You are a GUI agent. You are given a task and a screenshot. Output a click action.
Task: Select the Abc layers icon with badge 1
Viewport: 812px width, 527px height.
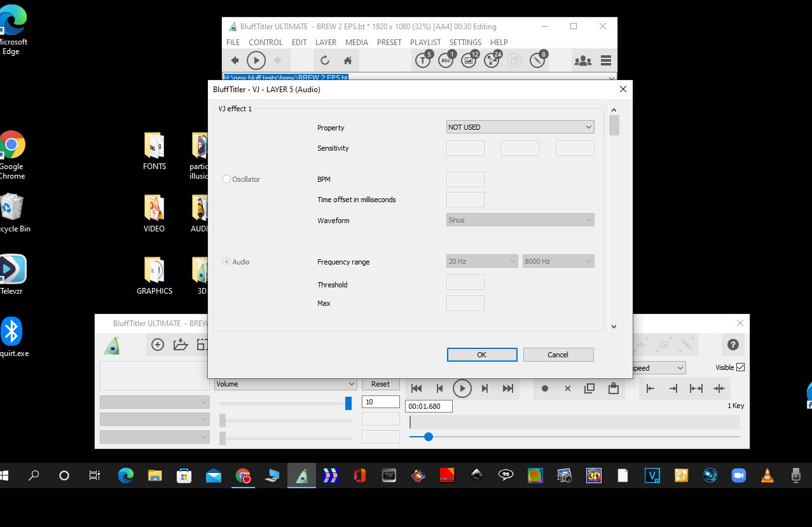pyautogui.click(x=446, y=60)
